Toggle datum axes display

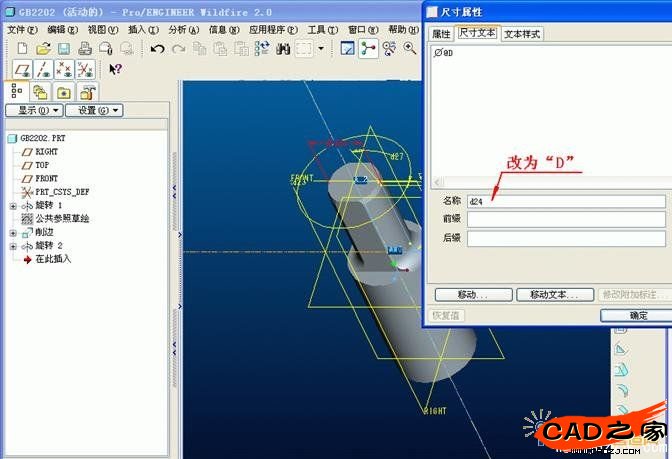(42, 69)
